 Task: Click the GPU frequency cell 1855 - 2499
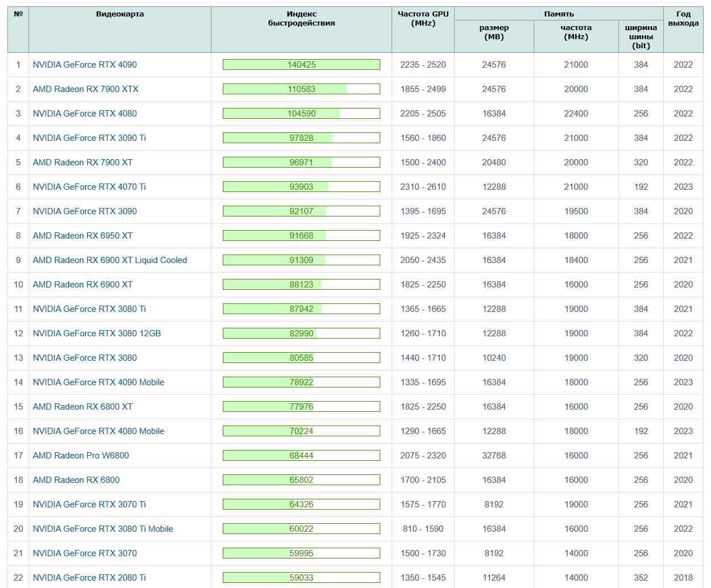423,89
